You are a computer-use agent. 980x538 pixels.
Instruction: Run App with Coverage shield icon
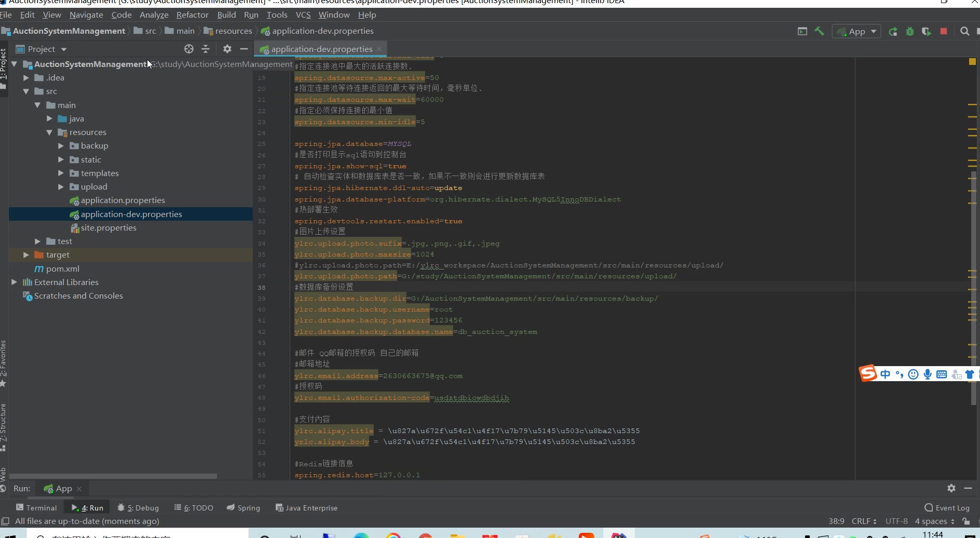pyautogui.click(x=927, y=31)
